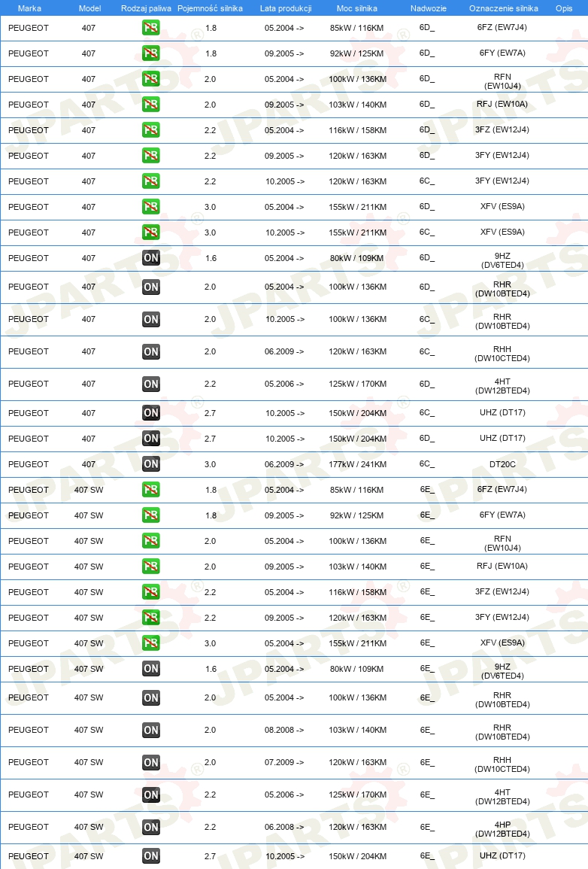Click the '4HP (DW12BTED4)' engine code cell
588x869 pixels.
[x=503, y=829]
